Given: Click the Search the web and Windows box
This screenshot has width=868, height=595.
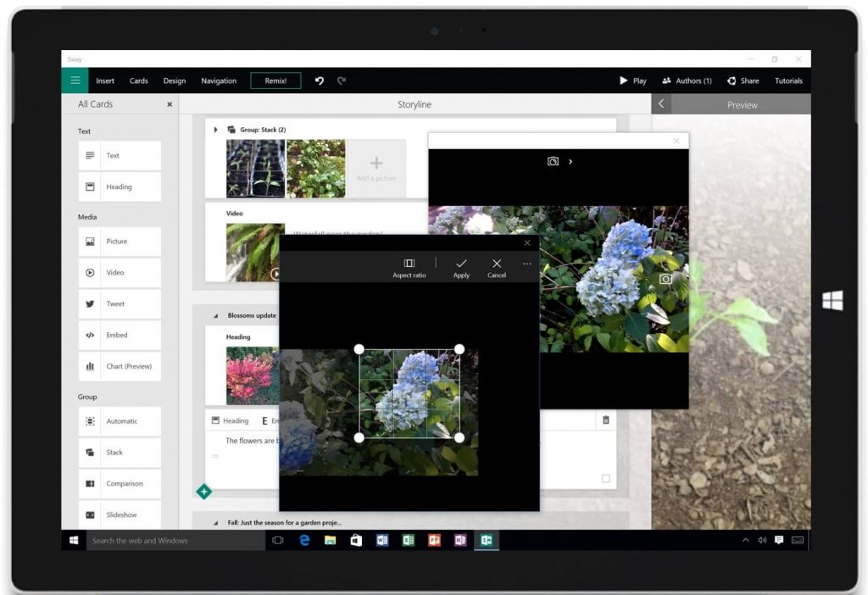Looking at the screenshot, I should [170, 540].
